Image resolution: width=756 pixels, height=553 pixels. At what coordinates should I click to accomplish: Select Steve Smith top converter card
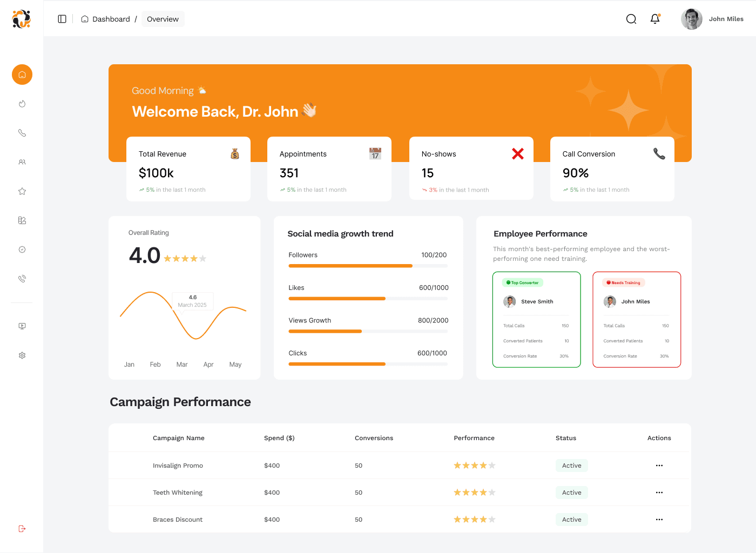pyautogui.click(x=537, y=320)
